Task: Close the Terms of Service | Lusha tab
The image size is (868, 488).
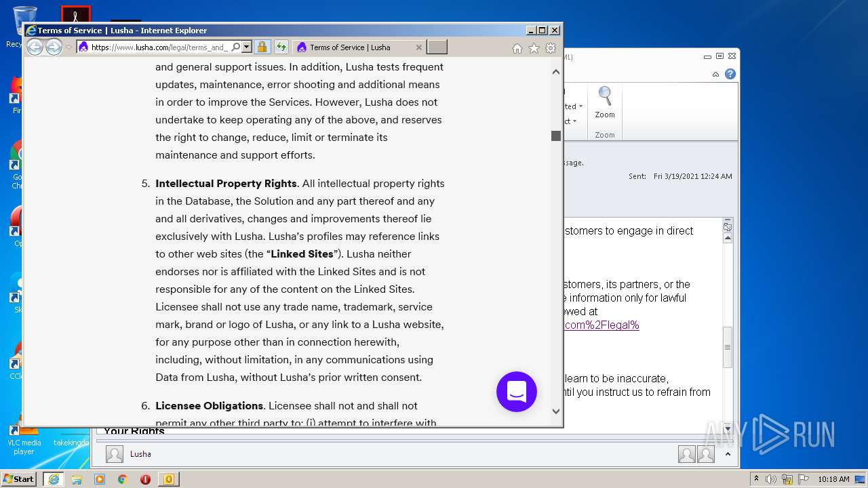Action: coord(418,47)
